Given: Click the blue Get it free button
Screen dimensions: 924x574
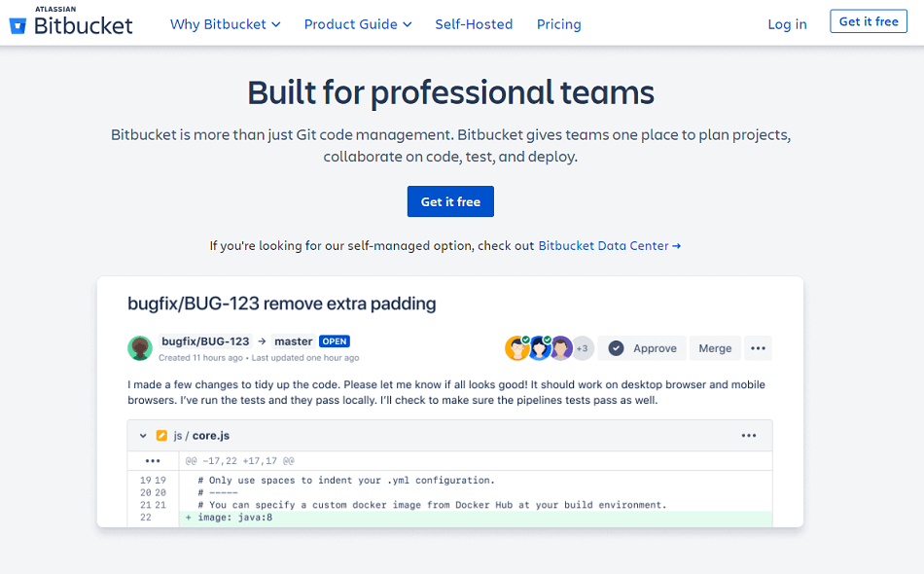Looking at the screenshot, I should 450,201.
